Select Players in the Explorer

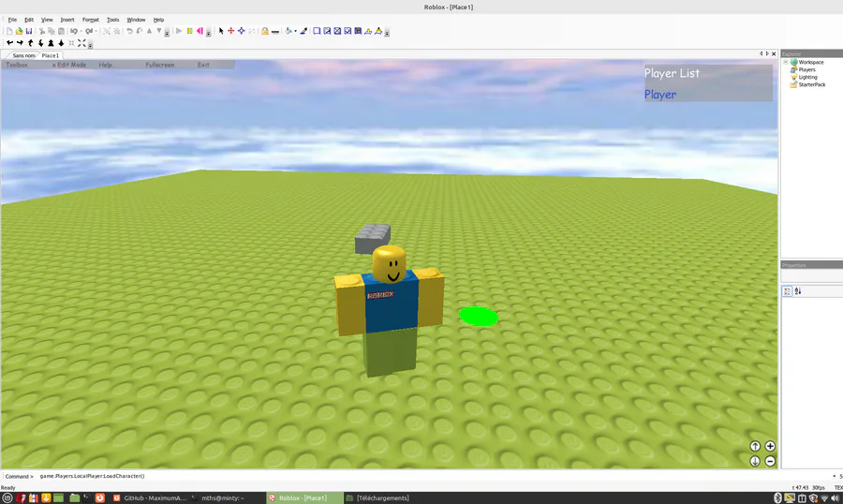806,70
